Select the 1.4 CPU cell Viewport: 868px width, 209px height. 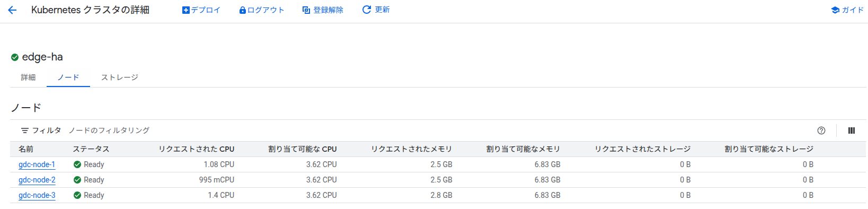[x=221, y=195]
